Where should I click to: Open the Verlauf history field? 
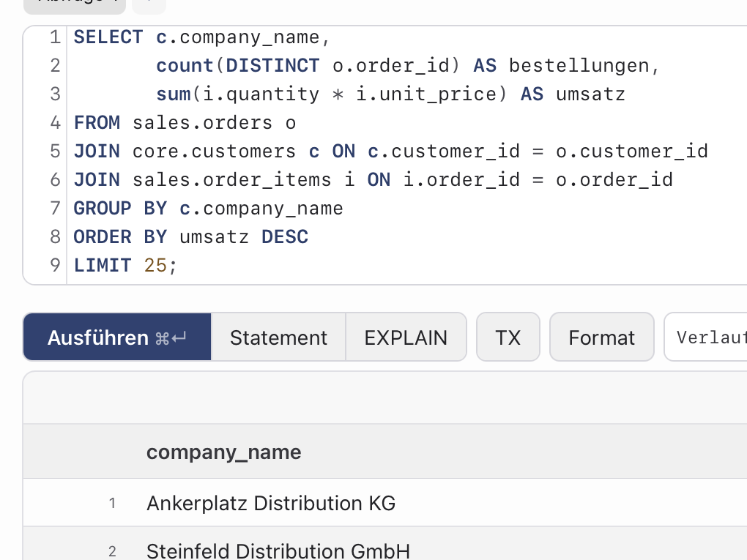point(706,337)
